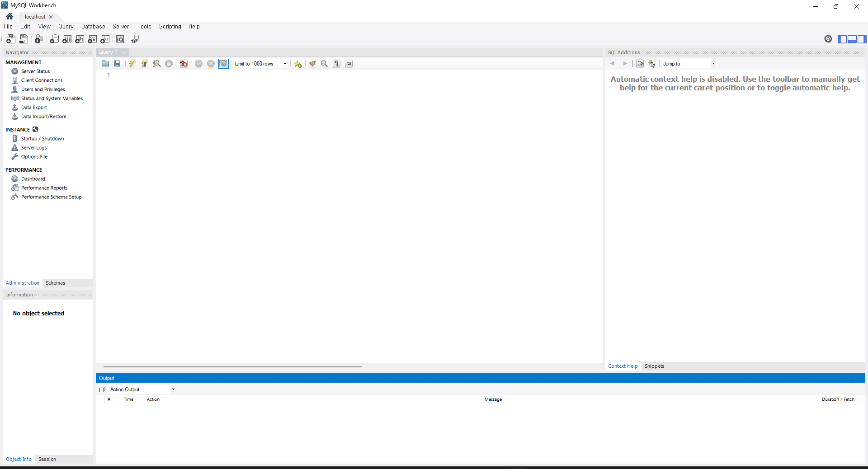Open Users and Privileges
The width and height of the screenshot is (868, 469).
(43, 89)
